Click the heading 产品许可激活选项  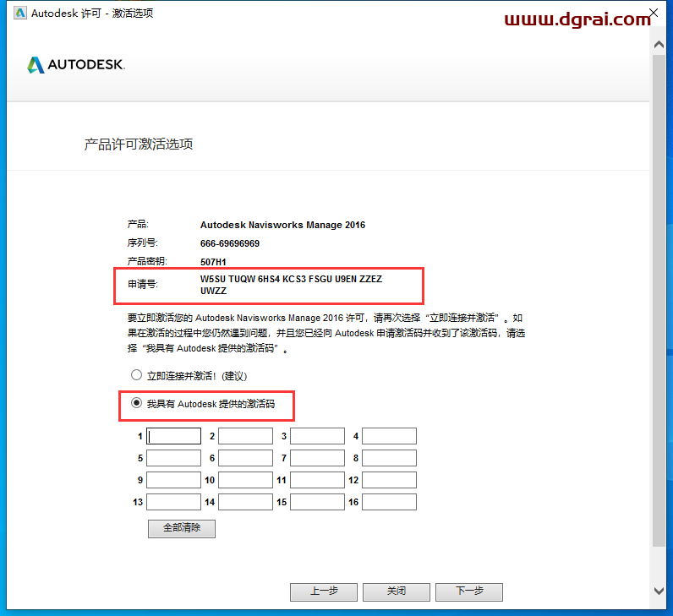point(138,144)
